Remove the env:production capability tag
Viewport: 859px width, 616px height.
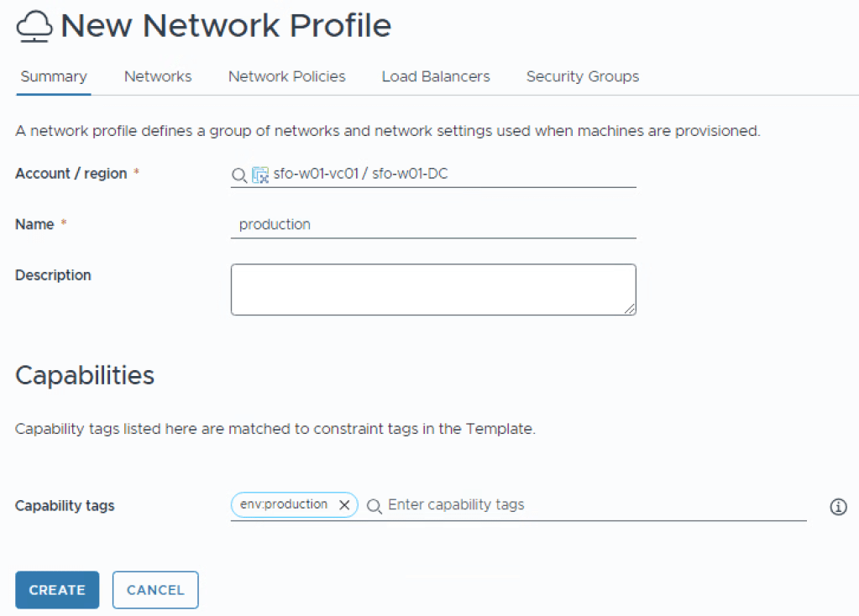tap(343, 505)
